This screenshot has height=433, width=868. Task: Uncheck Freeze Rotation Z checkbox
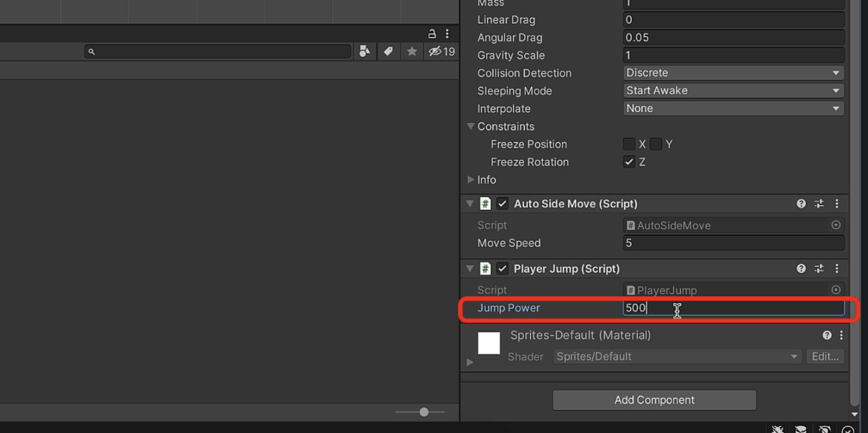629,162
